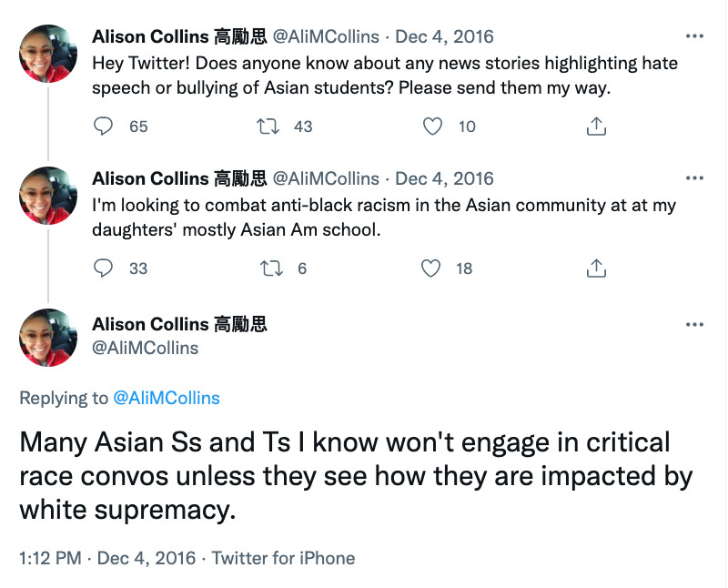
Task: View the profile picture on the second tweet
Action: 48,196
